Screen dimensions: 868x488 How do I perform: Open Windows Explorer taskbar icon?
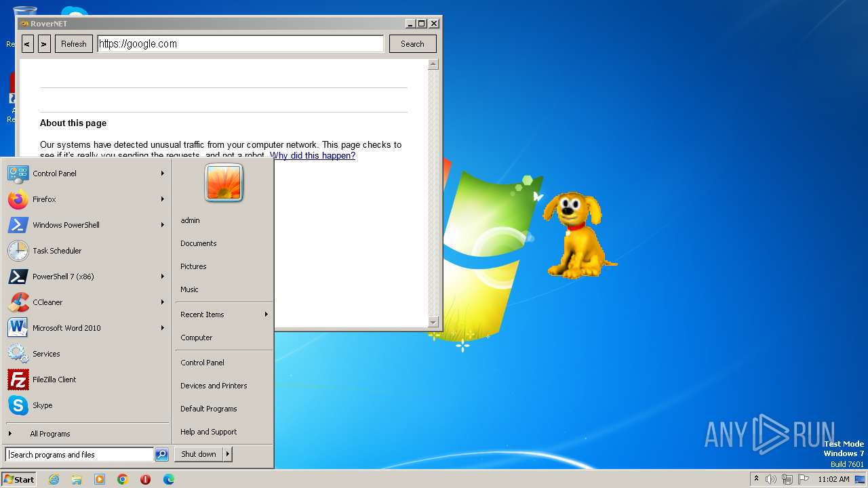click(77, 479)
